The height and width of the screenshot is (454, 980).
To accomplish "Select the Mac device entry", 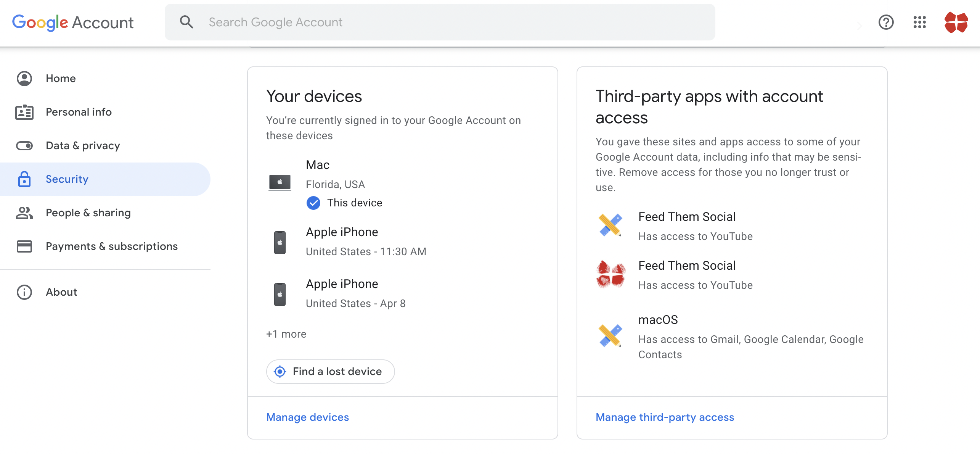I will (402, 184).
